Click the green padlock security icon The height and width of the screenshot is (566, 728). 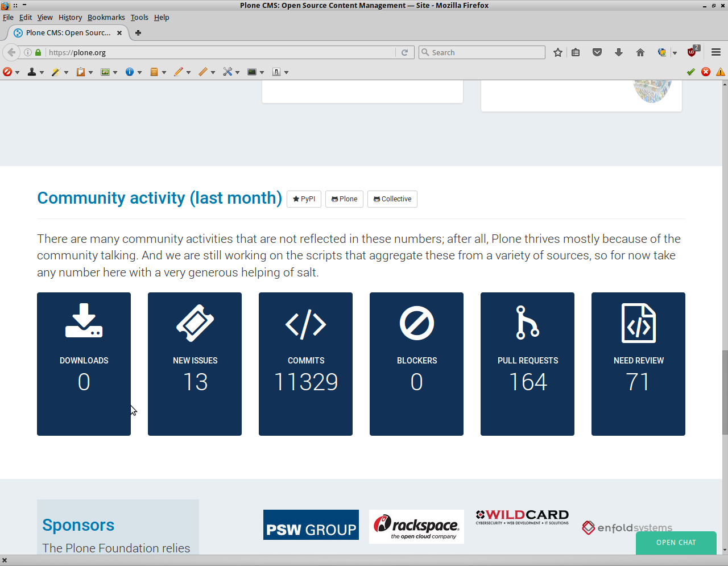point(38,52)
